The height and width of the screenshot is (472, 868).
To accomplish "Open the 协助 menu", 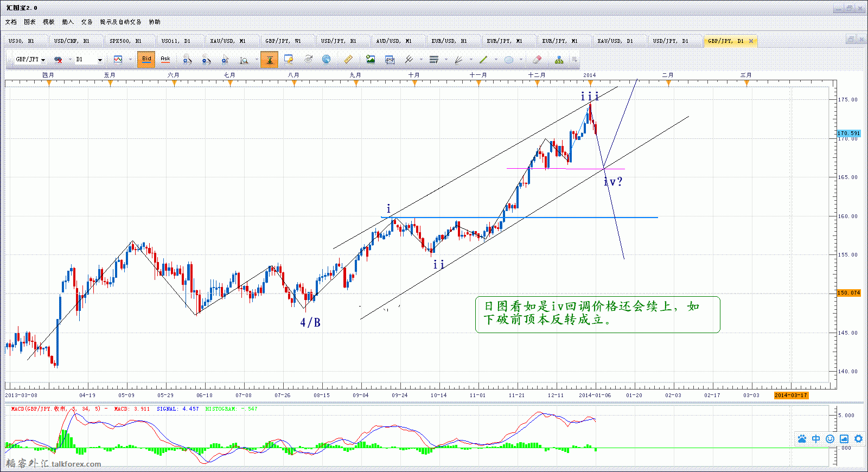I will 155,22.
